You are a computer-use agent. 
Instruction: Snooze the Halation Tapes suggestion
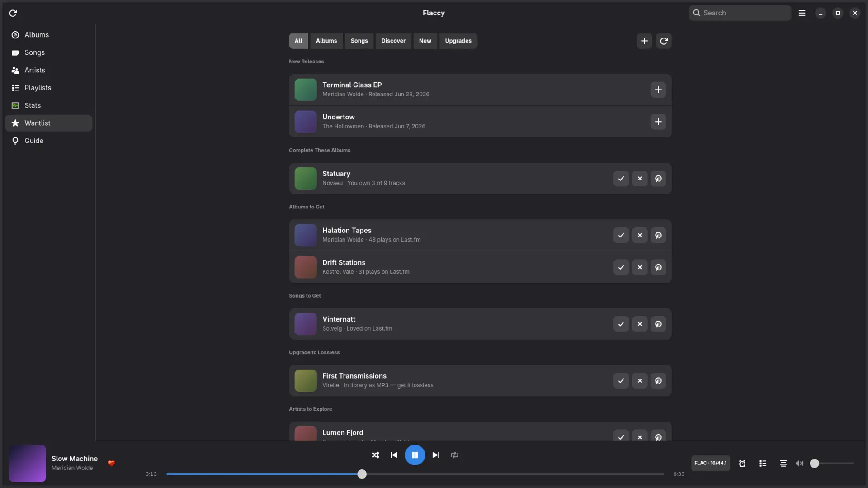tap(658, 235)
